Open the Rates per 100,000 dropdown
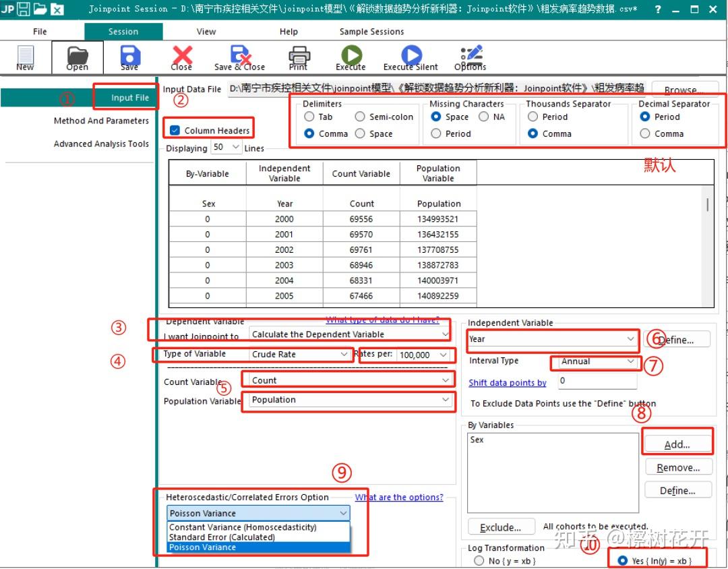Image resolution: width=728 pixels, height=569 pixels. click(423, 355)
